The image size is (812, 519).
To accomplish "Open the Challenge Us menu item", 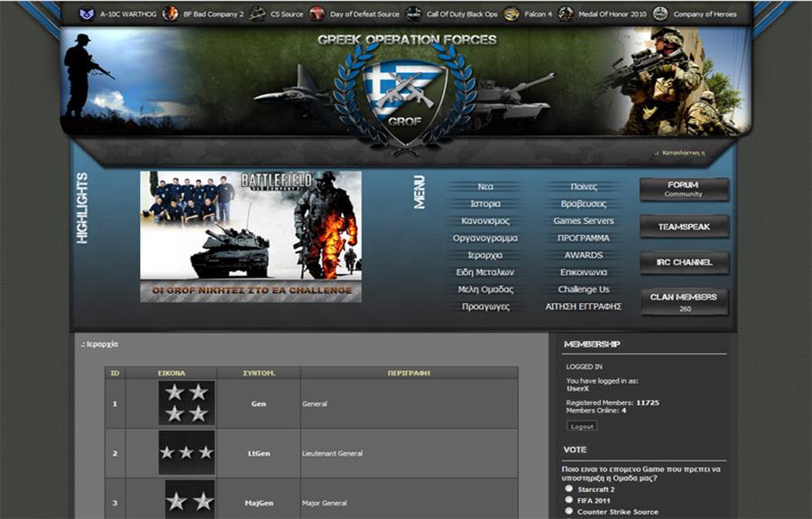I will [584, 289].
